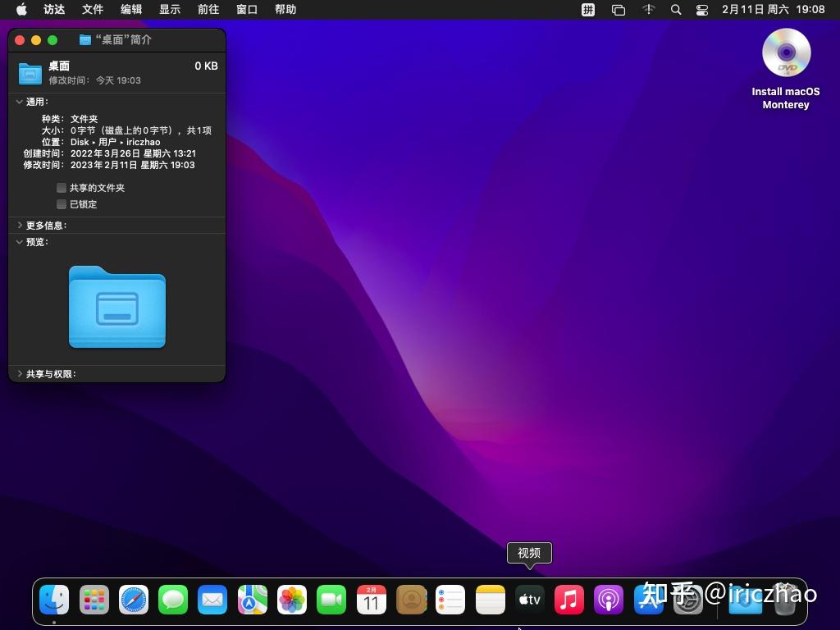Open the Maps app
840x630 pixels.
(x=252, y=600)
